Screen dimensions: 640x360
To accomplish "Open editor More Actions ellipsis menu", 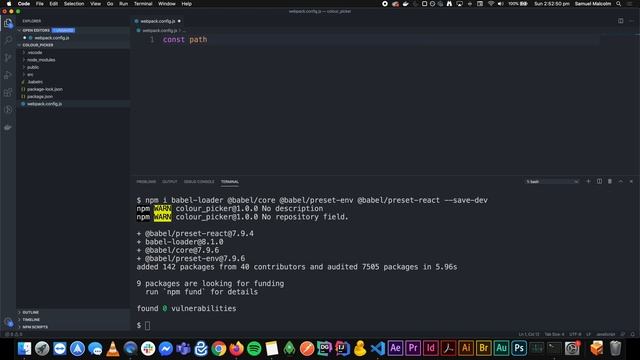I will [x=631, y=21].
